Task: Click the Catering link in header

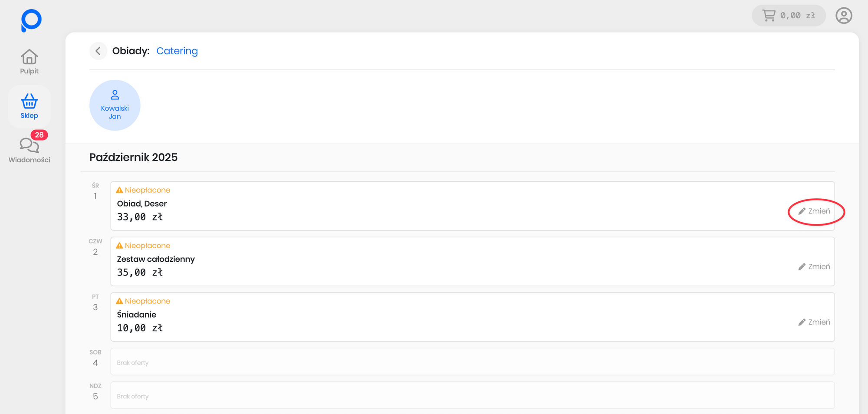Action: (x=177, y=51)
